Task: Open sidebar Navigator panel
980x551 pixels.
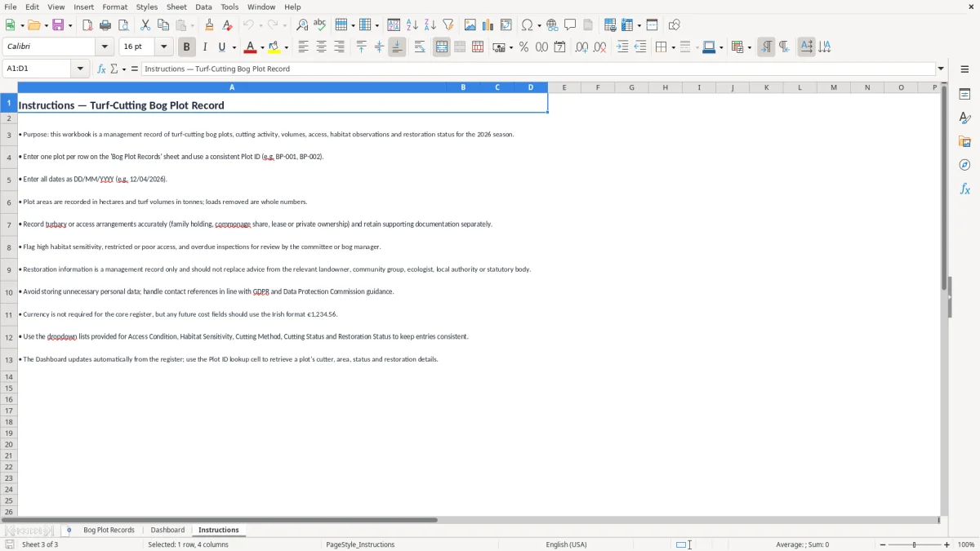Action: tap(964, 166)
